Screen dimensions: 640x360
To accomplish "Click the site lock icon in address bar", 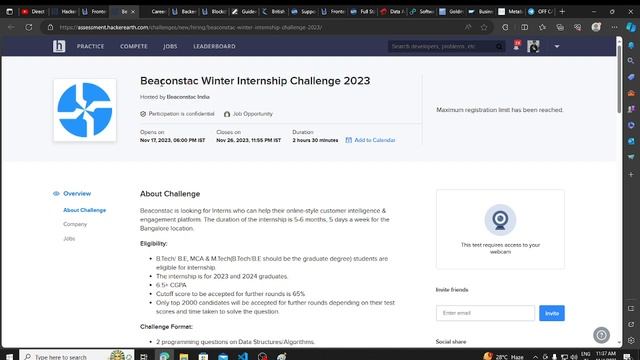I will [51, 27].
